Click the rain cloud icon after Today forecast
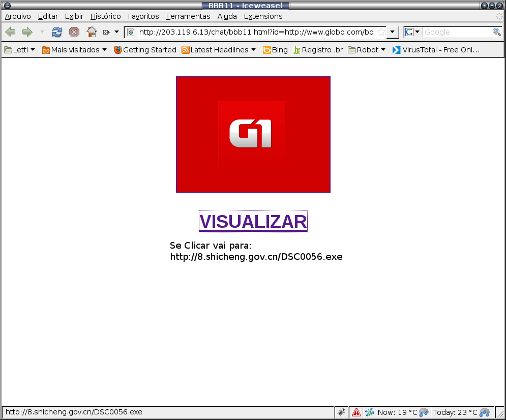Image resolution: width=506 pixels, height=420 pixels. coord(484,412)
